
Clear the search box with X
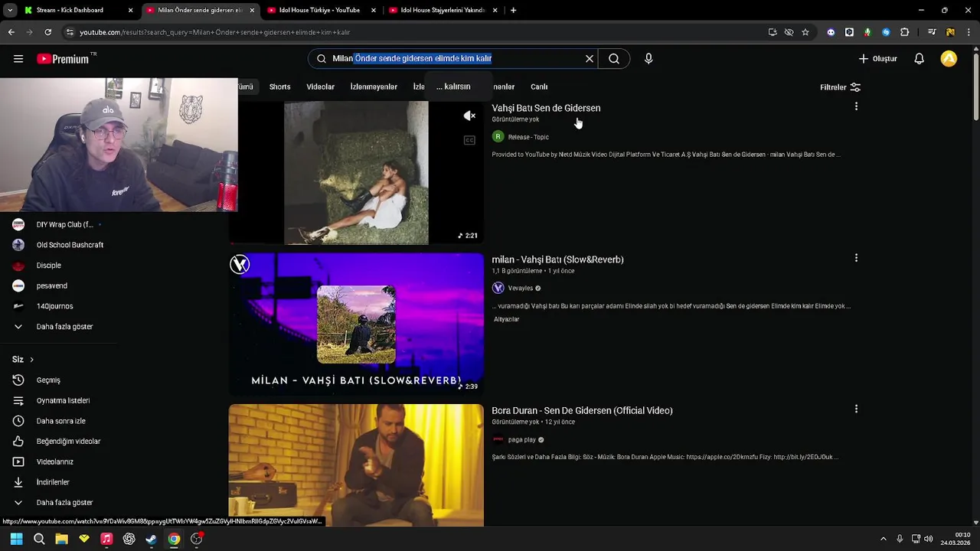point(590,59)
